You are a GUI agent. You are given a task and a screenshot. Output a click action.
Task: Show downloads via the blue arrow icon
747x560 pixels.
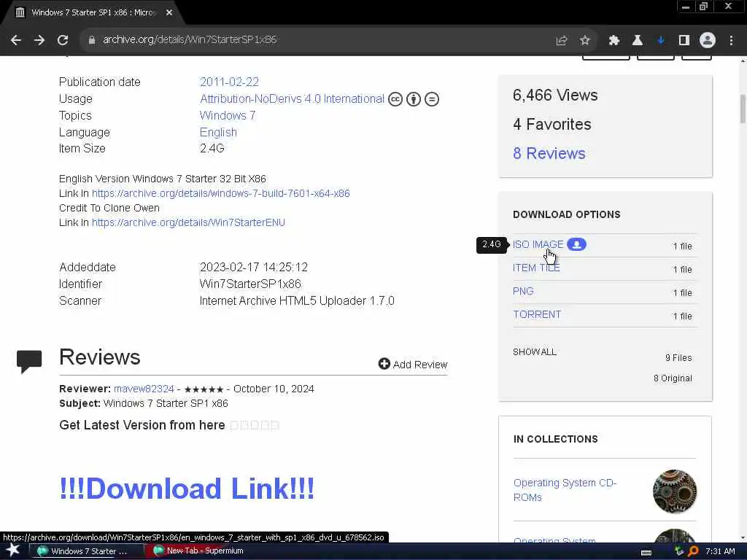[661, 41]
